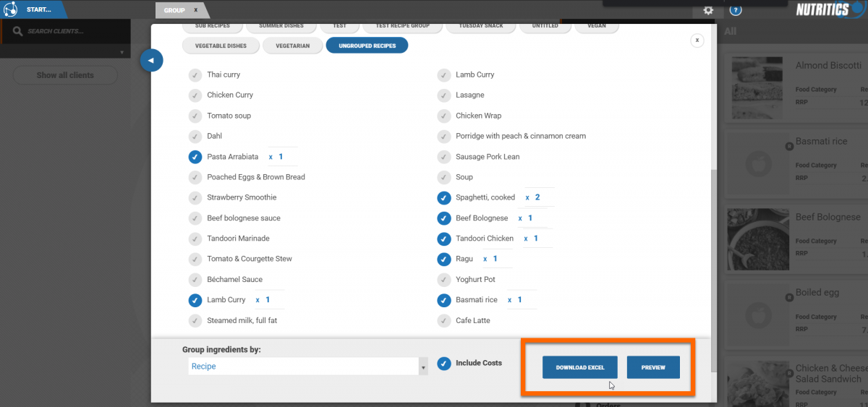This screenshot has width=868, height=407.
Task: Open the Start menu dropdown
Action: 40,9
